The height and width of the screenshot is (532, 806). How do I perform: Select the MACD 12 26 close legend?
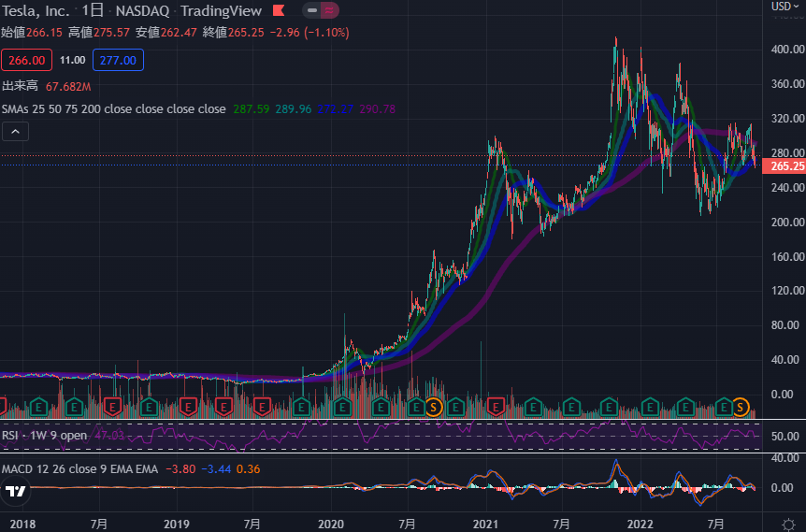pyautogui.click(x=79, y=468)
